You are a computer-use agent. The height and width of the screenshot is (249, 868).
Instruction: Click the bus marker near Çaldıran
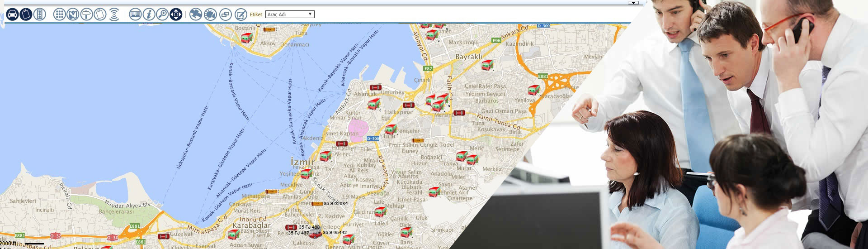click(380, 211)
